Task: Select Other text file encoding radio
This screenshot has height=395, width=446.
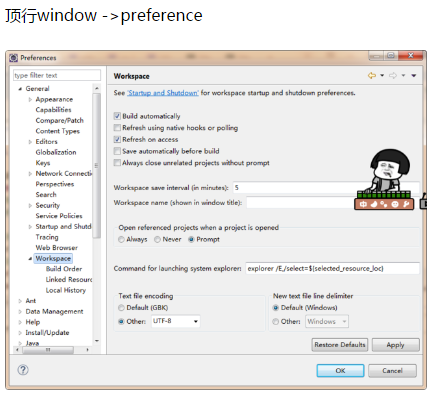Action: click(x=121, y=321)
